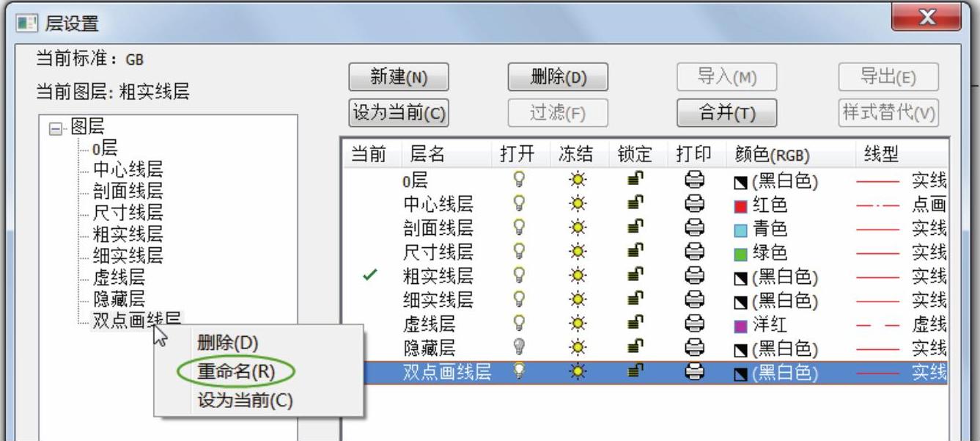Click the printer icon for 细实线层
Viewport: 980px width, 441px height.
click(694, 300)
